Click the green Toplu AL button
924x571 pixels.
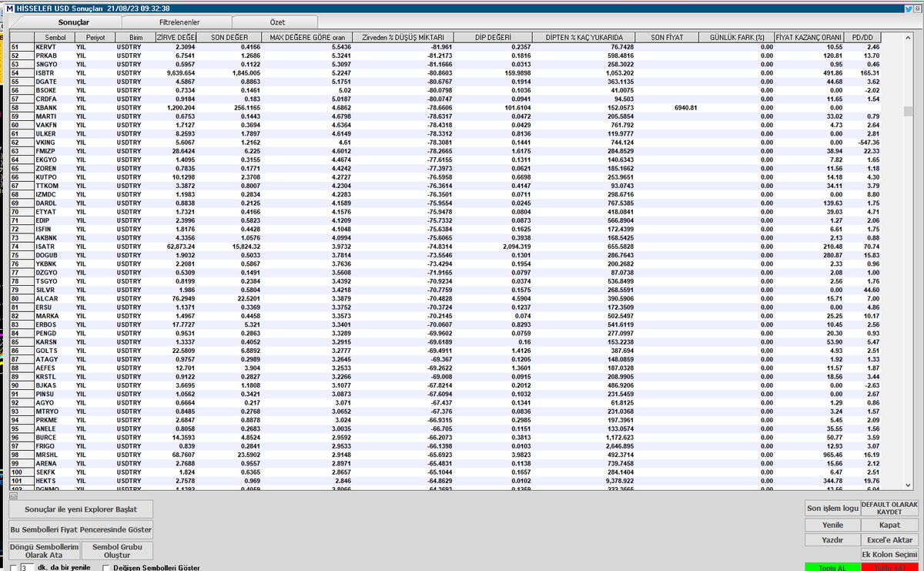(x=832, y=567)
